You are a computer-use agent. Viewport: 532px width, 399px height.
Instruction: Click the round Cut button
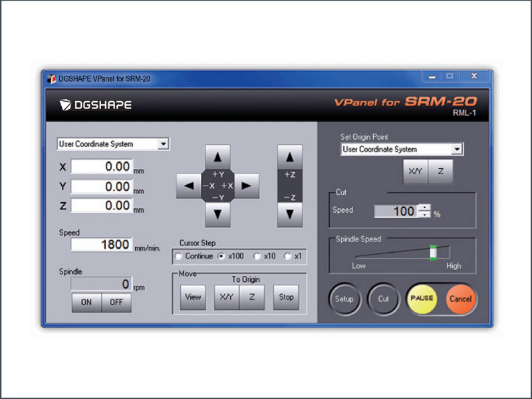click(x=384, y=299)
